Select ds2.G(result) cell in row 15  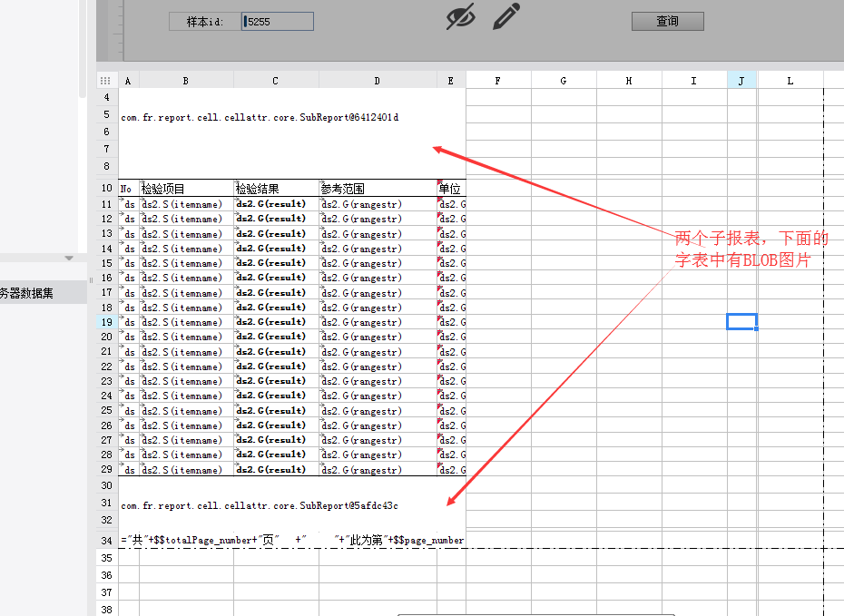click(276, 263)
